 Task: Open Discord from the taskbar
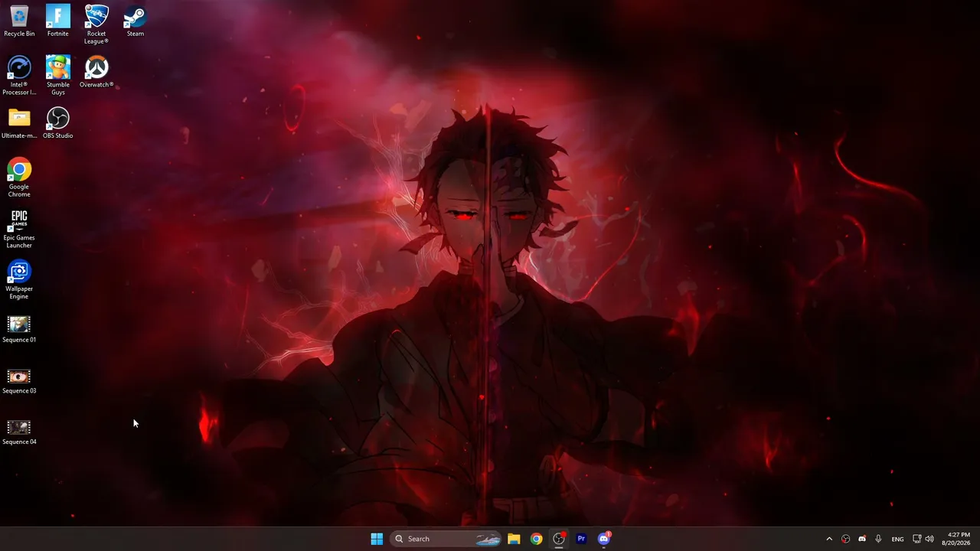[604, 539]
